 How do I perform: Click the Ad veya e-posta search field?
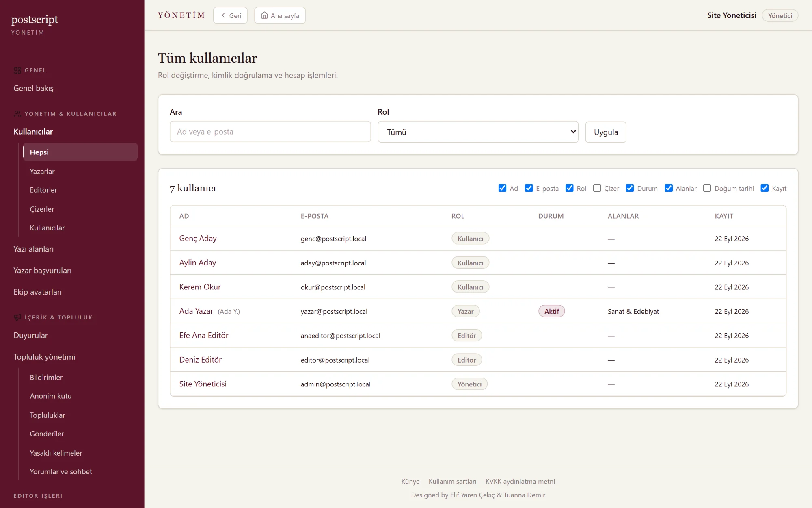click(270, 132)
